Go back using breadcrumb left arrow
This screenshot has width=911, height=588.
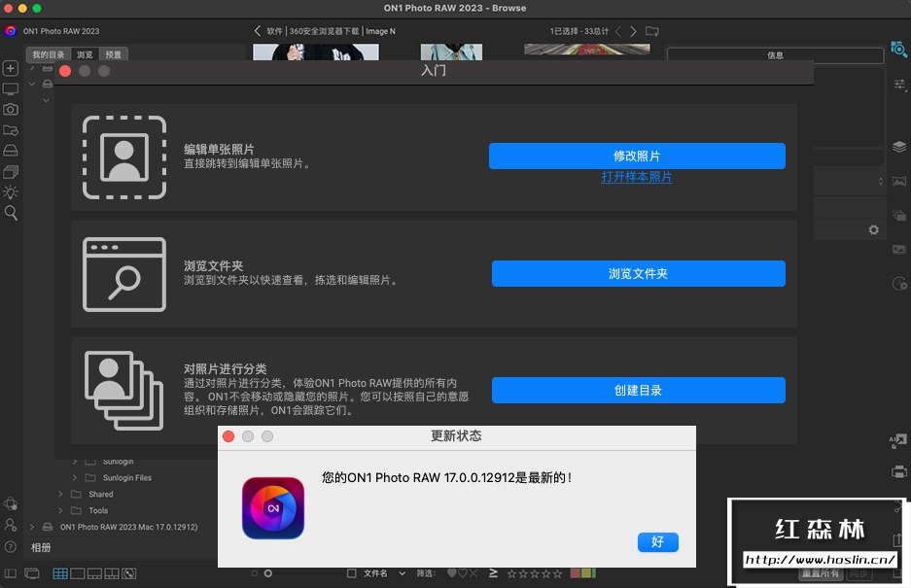258,31
